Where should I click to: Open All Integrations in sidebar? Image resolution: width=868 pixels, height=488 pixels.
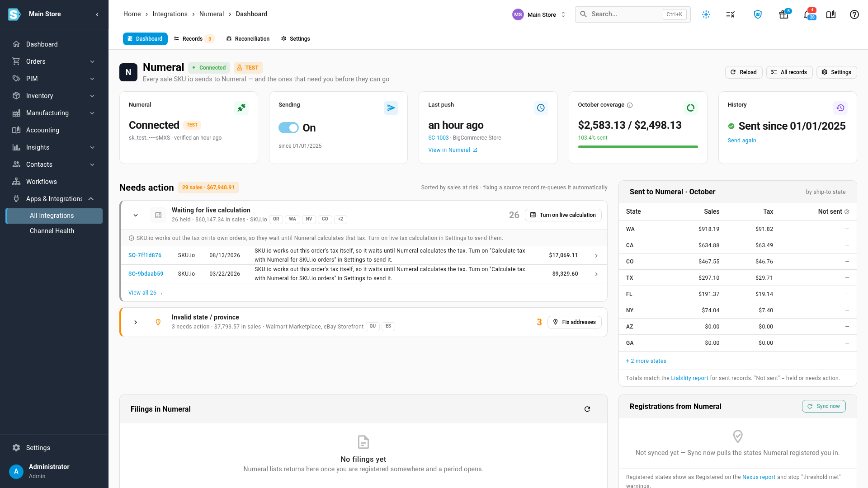click(54, 216)
